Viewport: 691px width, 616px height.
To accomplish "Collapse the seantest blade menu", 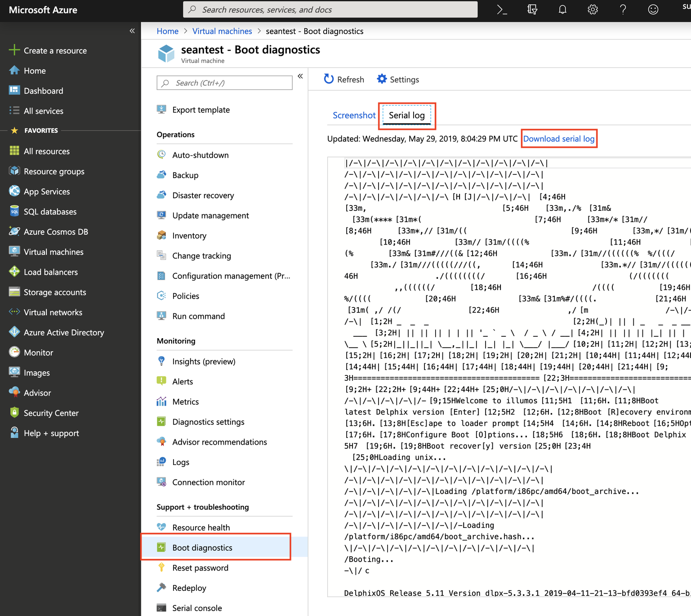I will (300, 76).
